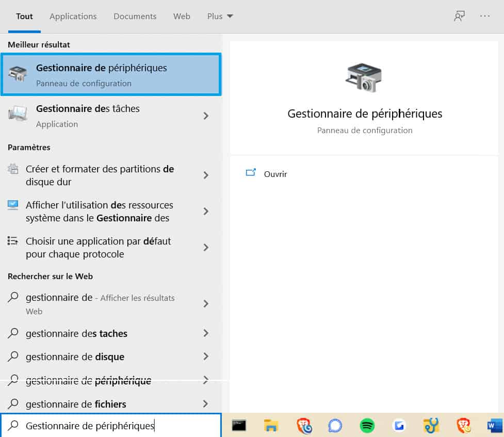
Task: Open the Signal messenger taskbar icon
Action: pyautogui.click(x=335, y=426)
